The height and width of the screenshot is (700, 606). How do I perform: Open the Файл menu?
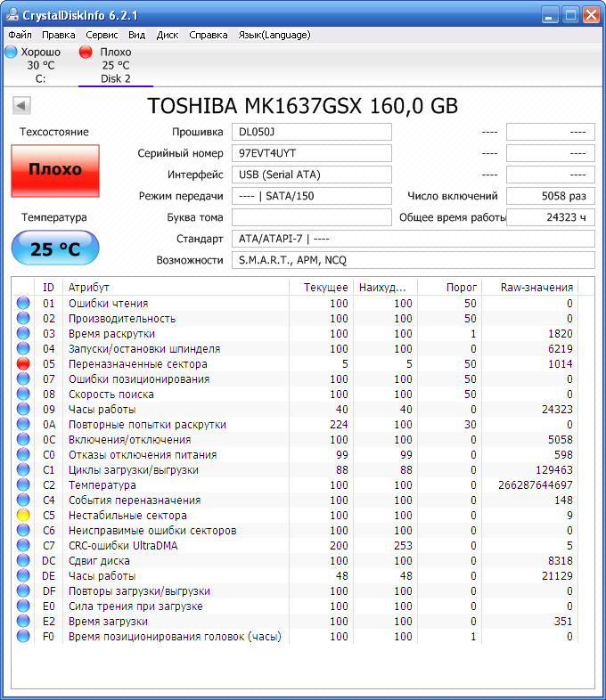point(20,35)
